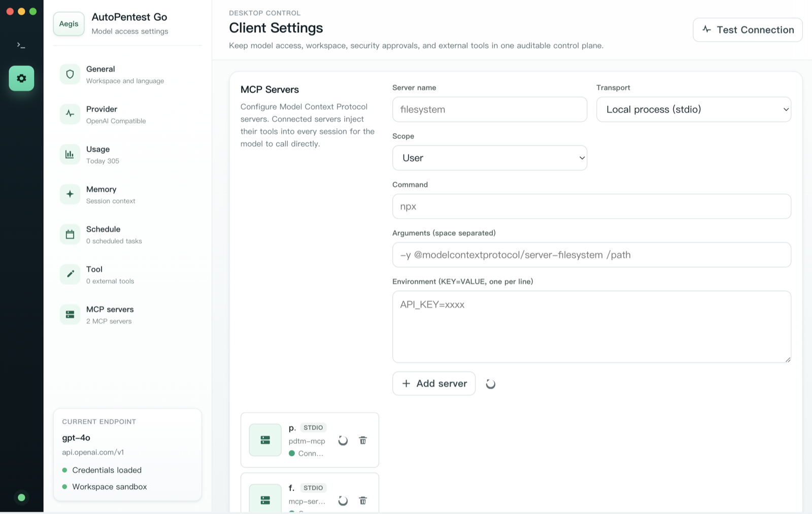Focus the Server name field
The image size is (812, 514).
(x=490, y=109)
